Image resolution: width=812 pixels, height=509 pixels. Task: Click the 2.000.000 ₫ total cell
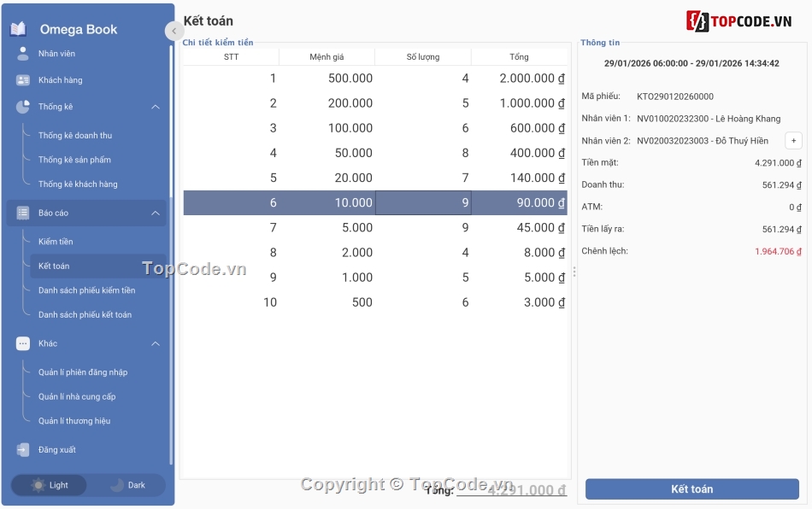tap(520, 78)
